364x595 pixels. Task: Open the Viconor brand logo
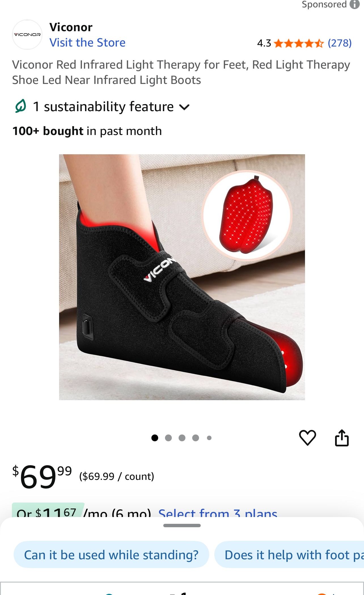click(x=27, y=35)
